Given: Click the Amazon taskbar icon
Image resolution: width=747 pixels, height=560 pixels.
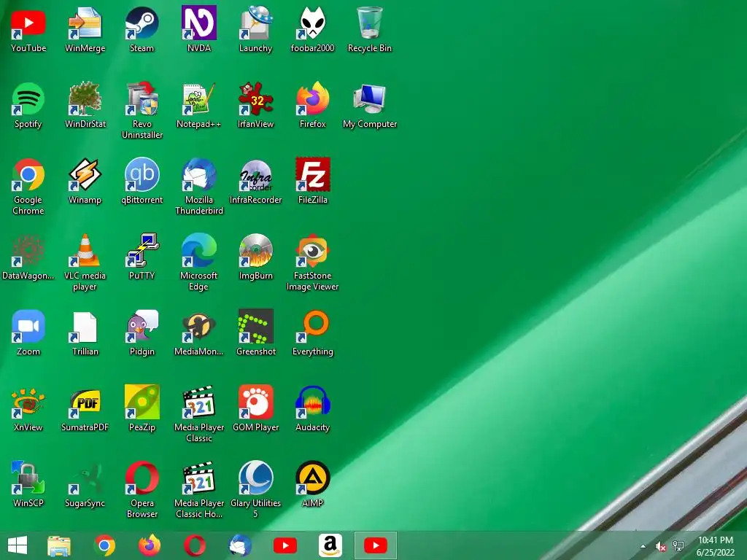Looking at the screenshot, I should click(330, 545).
